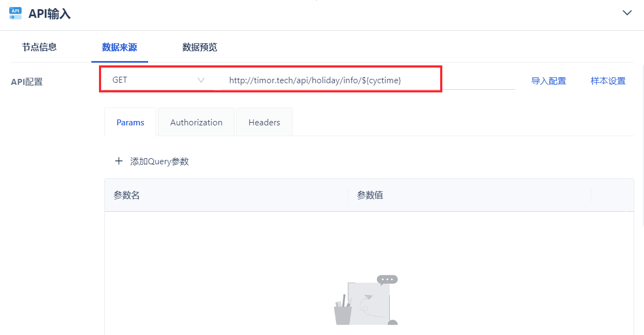Collapse the panel with the top-right chevron

(627, 13)
